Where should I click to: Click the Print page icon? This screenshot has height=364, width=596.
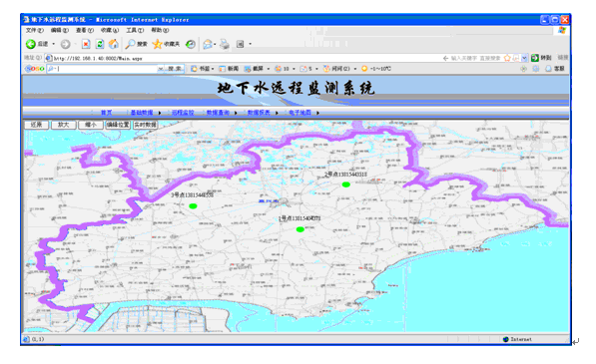point(225,44)
